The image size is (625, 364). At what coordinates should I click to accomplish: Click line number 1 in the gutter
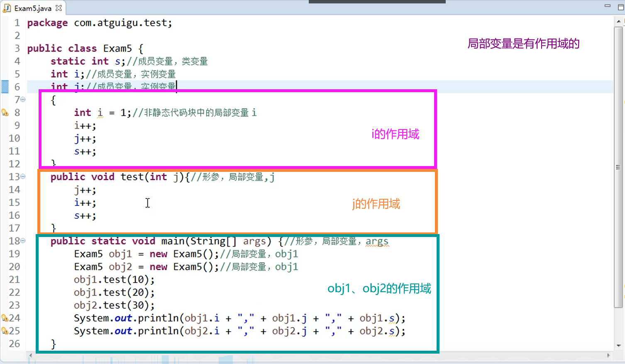[x=17, y=23]
